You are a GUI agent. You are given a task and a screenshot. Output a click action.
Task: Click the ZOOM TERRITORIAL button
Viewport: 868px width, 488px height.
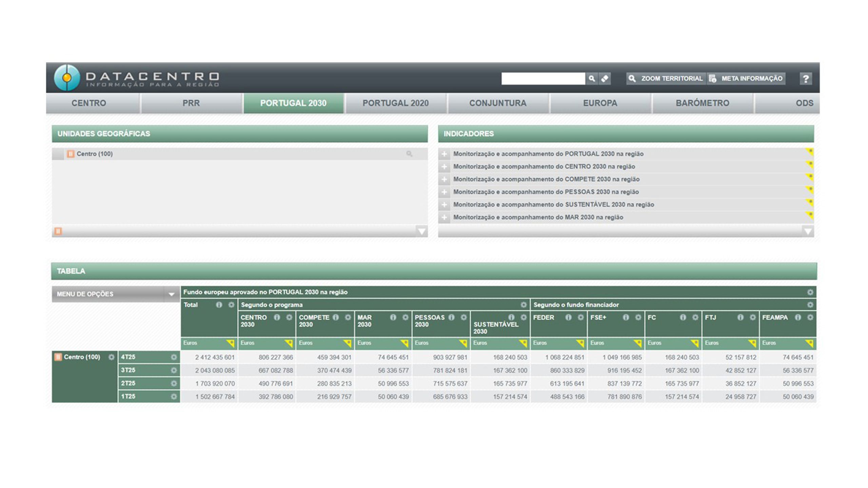point(666,79)
